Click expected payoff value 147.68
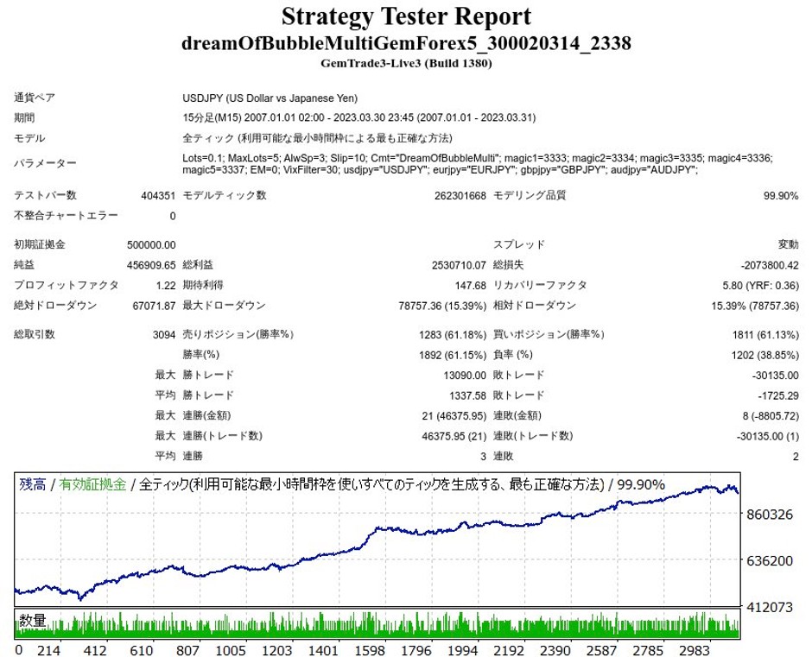812x657 pixels. (470, 285)
